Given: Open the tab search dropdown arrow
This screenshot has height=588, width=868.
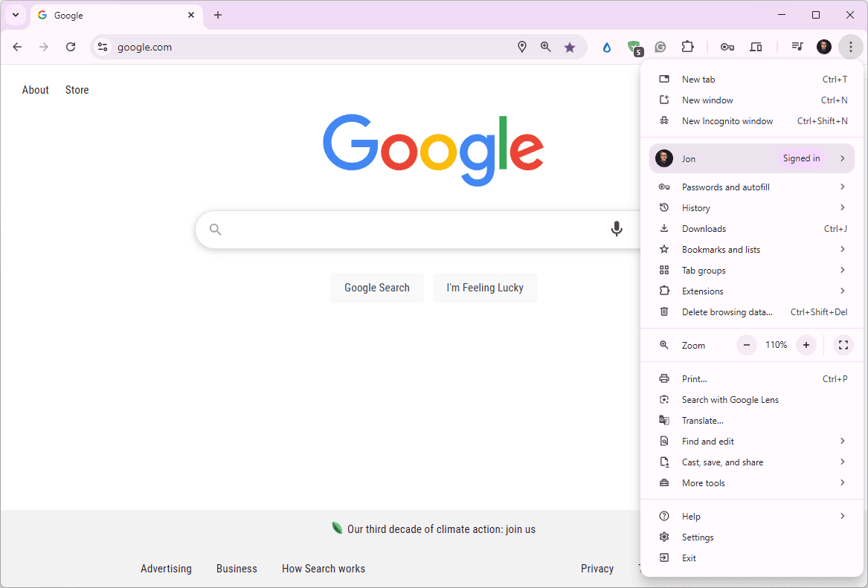Looking at the screenshot, I should [x=16, y=15].
